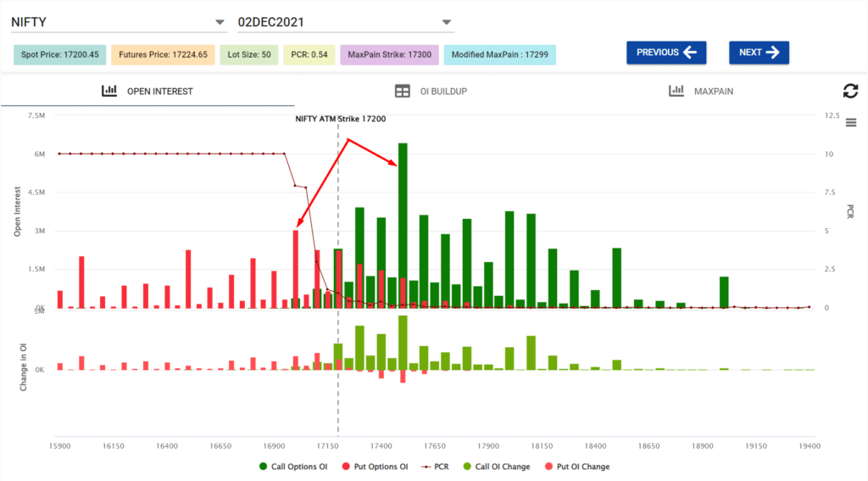Click the MaxPain Strike 17300 badge
Image resolution: width=868 pixels, height=481 pixels.
tap(389, 55)
